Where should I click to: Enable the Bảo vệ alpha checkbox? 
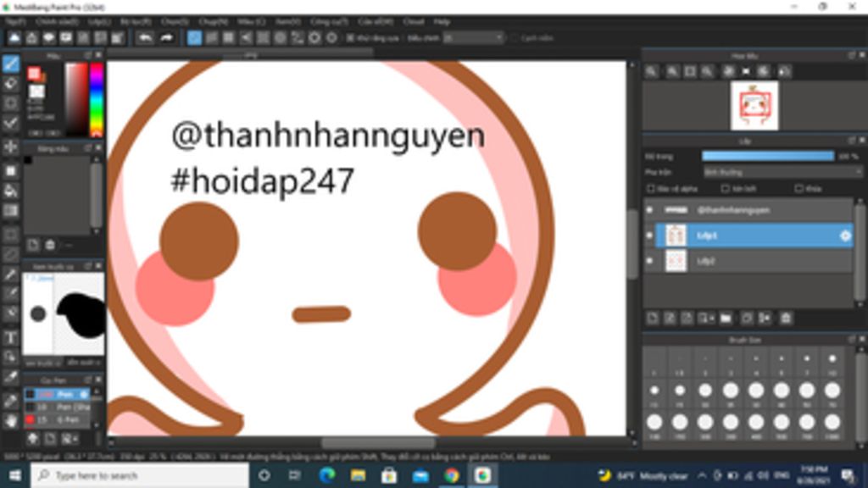(x=651, y=189)
